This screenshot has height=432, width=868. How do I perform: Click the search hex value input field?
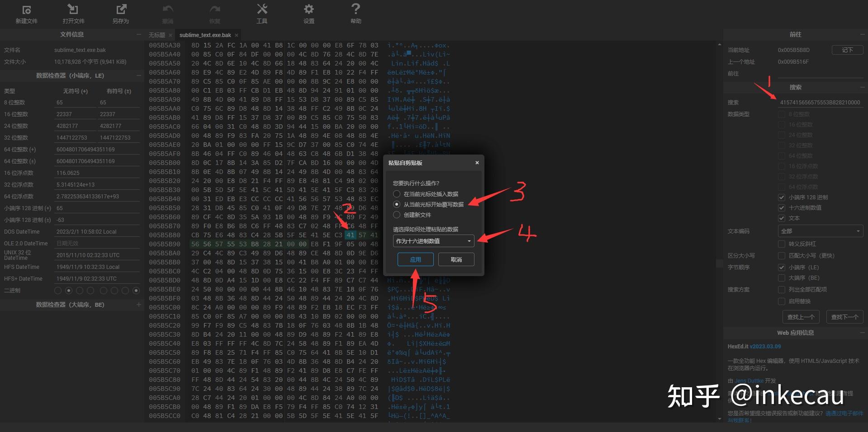820,103
